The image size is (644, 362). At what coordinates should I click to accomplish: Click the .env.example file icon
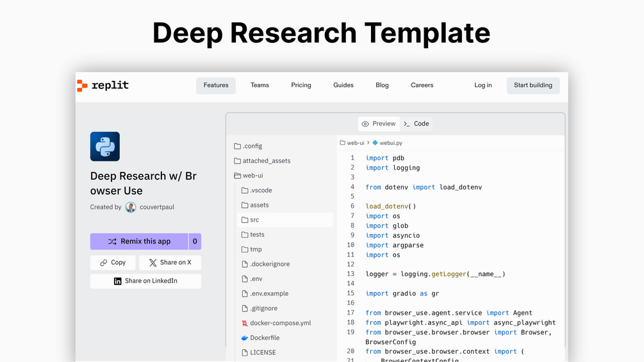click(x=245, y=294)
